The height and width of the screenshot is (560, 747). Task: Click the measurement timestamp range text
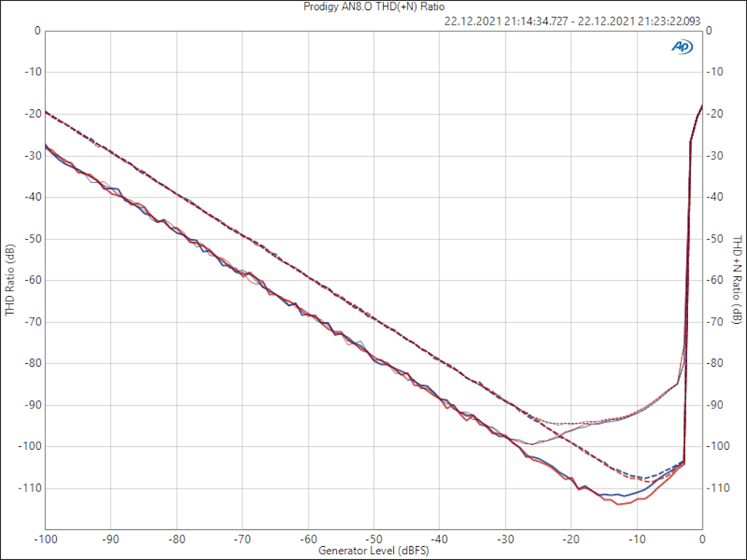572,21
